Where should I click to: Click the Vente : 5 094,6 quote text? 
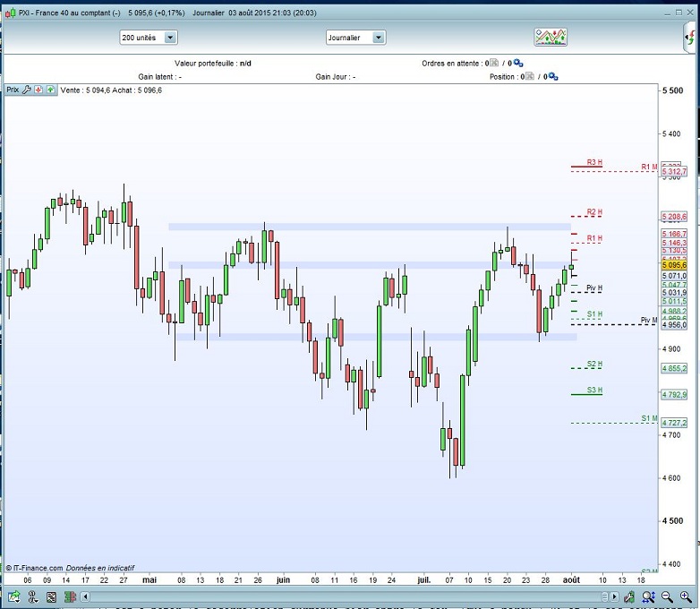(x=85, y=90)
